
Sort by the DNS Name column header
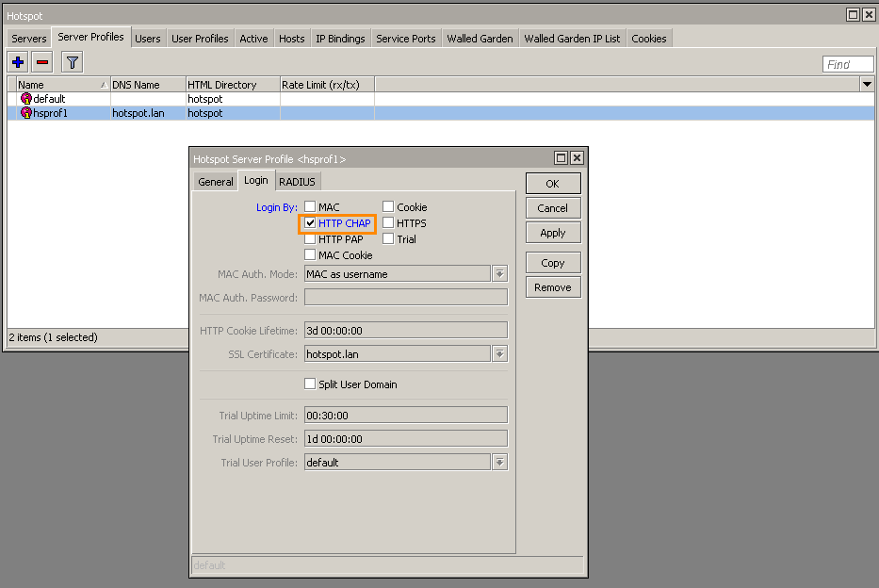pyautogui.click(x=147, y=85)
